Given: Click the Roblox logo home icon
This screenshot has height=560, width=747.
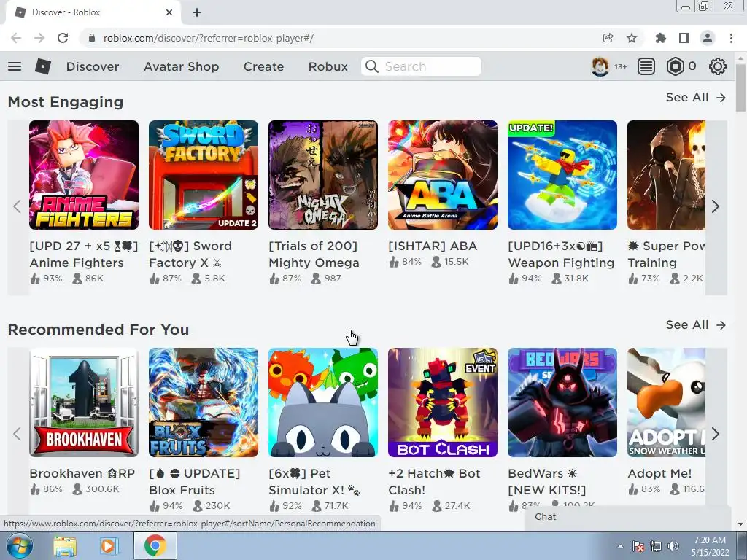Looking at the screenshot, I should pyautogui.click(x=43, y=66).
